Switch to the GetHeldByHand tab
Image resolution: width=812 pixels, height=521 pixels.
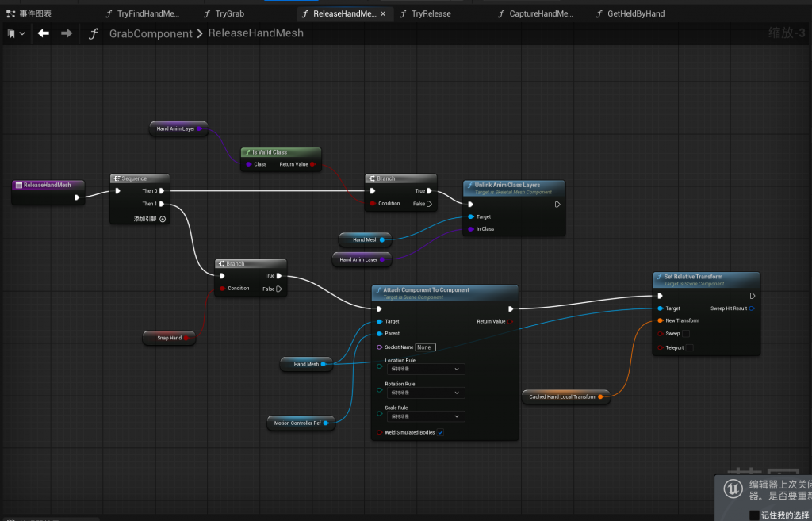point(635,13)
